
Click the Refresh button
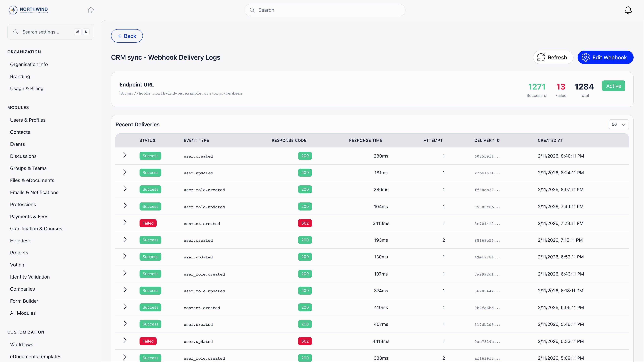click(553, 57)
